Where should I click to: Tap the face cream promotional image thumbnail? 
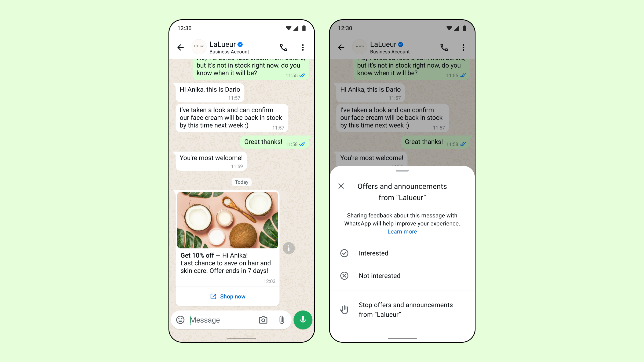[228, 220]
